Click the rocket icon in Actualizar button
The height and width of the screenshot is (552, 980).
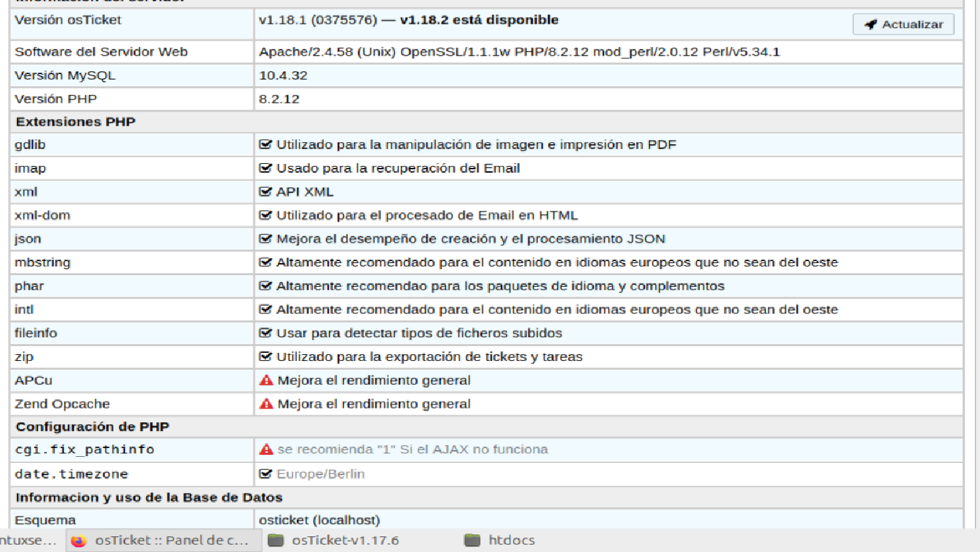871,24
